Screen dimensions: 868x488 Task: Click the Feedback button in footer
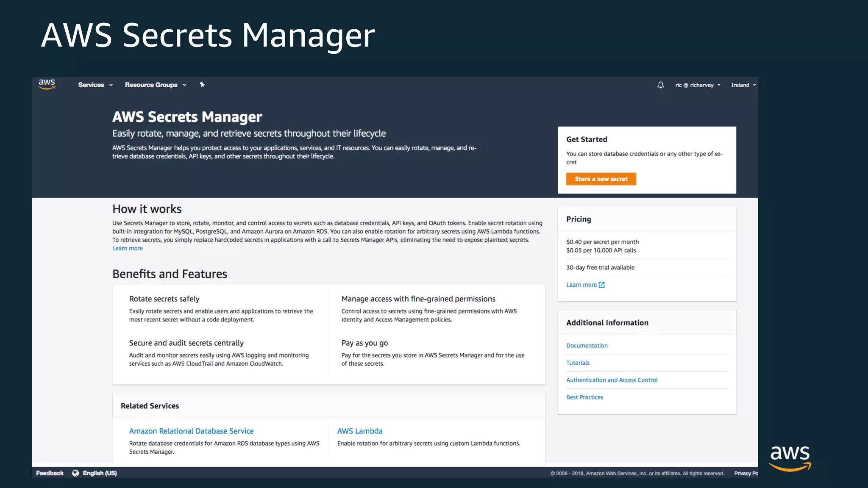[x=50, y=473]
